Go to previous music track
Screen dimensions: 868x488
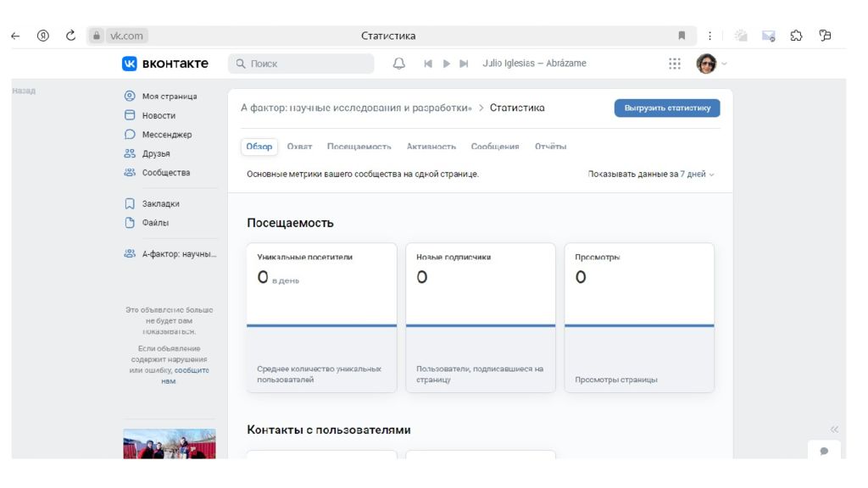(x=428, y=64)
